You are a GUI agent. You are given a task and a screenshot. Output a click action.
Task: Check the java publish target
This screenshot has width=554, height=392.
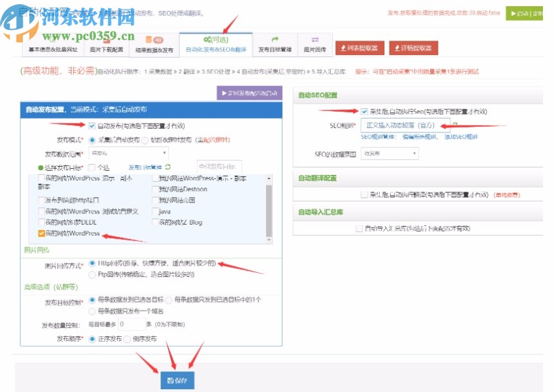(155, 212)
